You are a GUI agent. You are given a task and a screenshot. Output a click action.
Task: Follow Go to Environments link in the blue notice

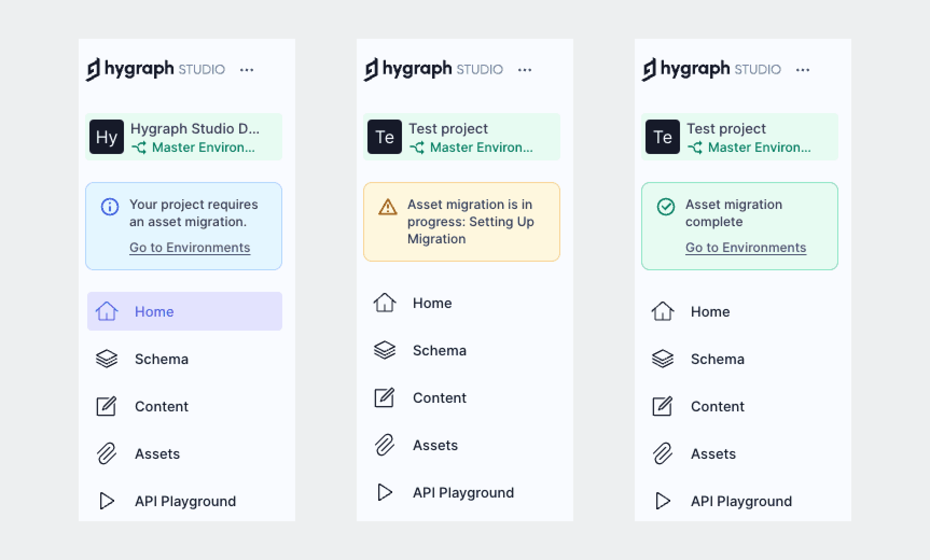190,248
